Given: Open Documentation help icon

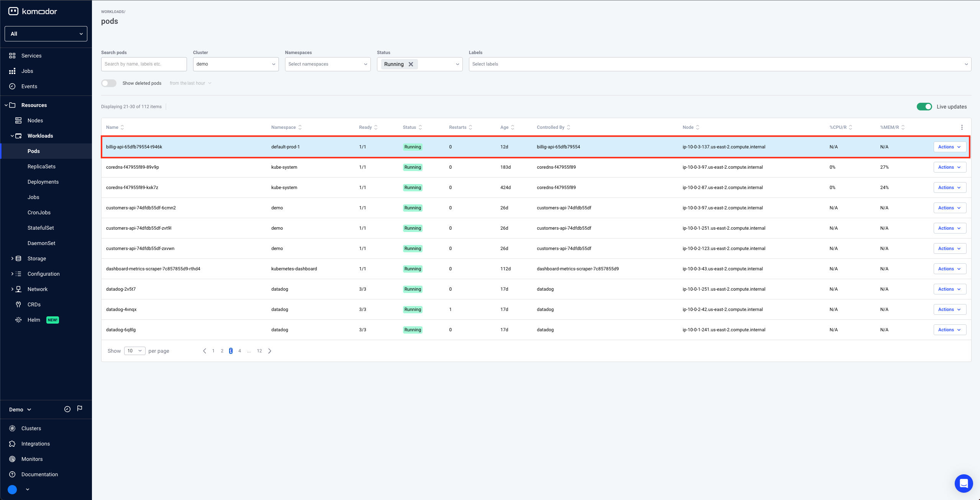Looking at the screenshot, I should click(12, 474).
